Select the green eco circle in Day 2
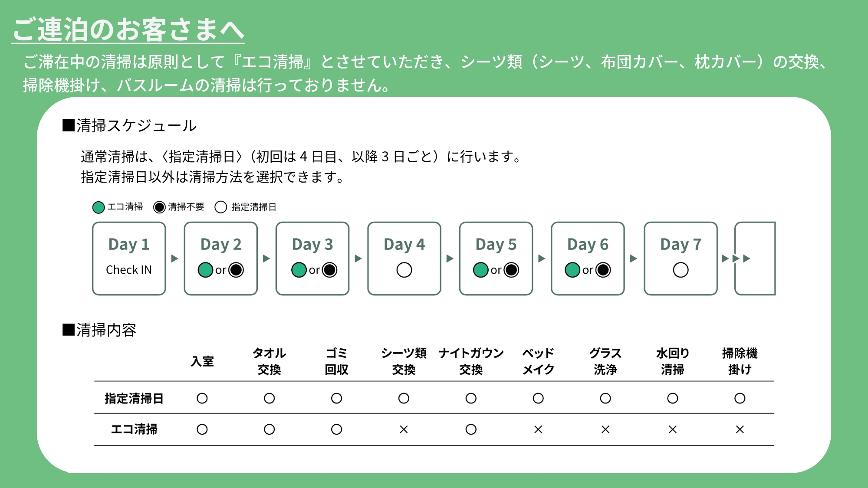 tap(205, 270)
